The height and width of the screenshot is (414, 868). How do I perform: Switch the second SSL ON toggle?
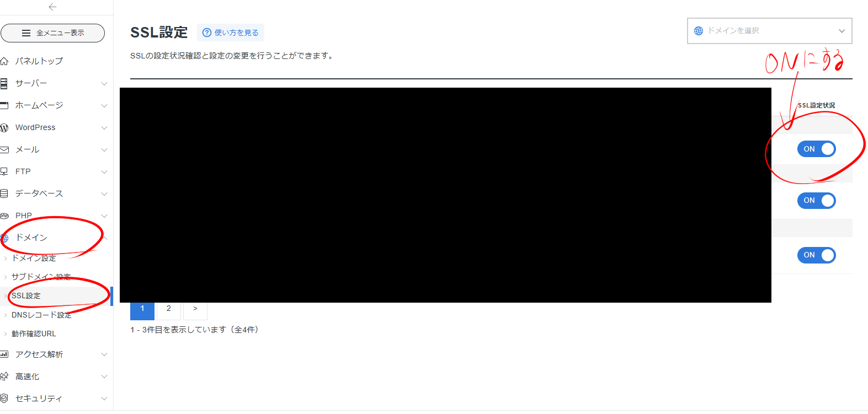pyautogui.click(x=816, y=201)
